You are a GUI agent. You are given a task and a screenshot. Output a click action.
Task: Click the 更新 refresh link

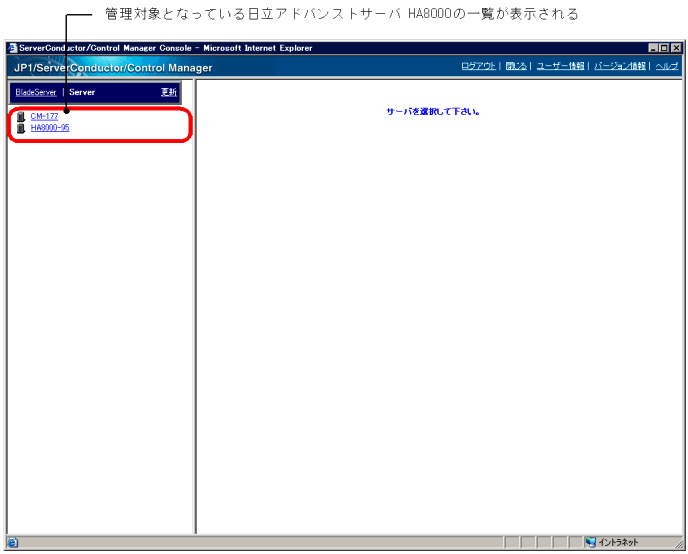[x=168, y=92]
